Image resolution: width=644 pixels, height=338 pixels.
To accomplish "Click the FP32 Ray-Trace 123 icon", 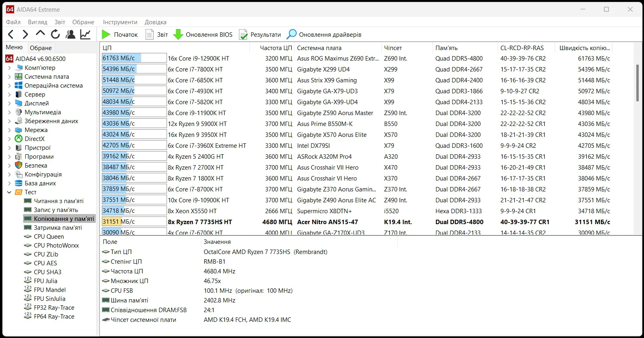I will (28, 307).
